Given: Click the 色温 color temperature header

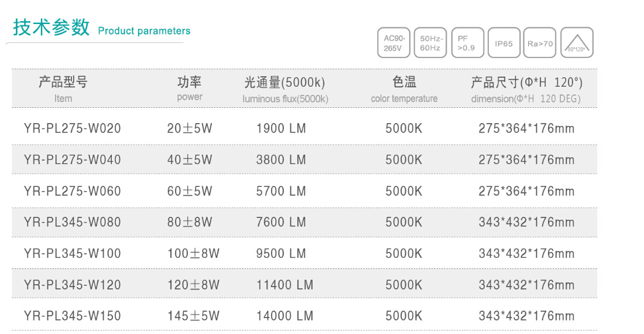Looking at the screenshot, I should coord(404,88).
